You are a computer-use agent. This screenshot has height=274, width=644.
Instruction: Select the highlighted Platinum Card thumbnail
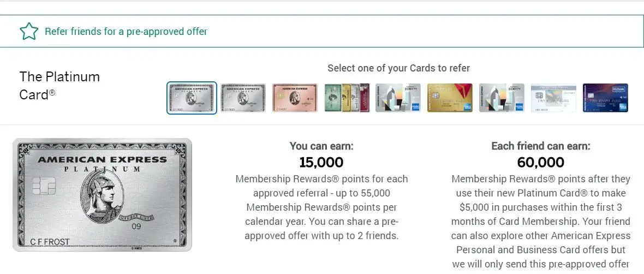192,98
